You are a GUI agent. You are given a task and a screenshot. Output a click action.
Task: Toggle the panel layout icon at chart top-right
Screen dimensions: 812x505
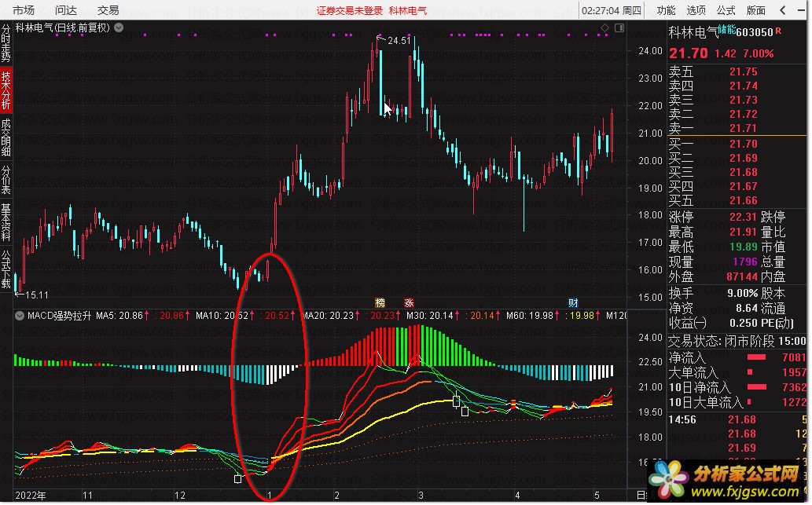(619, 28)
